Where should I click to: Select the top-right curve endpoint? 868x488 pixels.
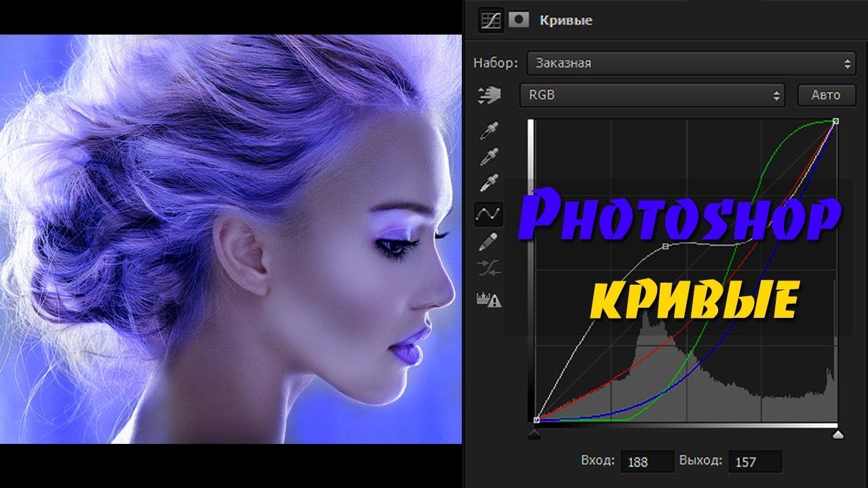pos(835,121)
